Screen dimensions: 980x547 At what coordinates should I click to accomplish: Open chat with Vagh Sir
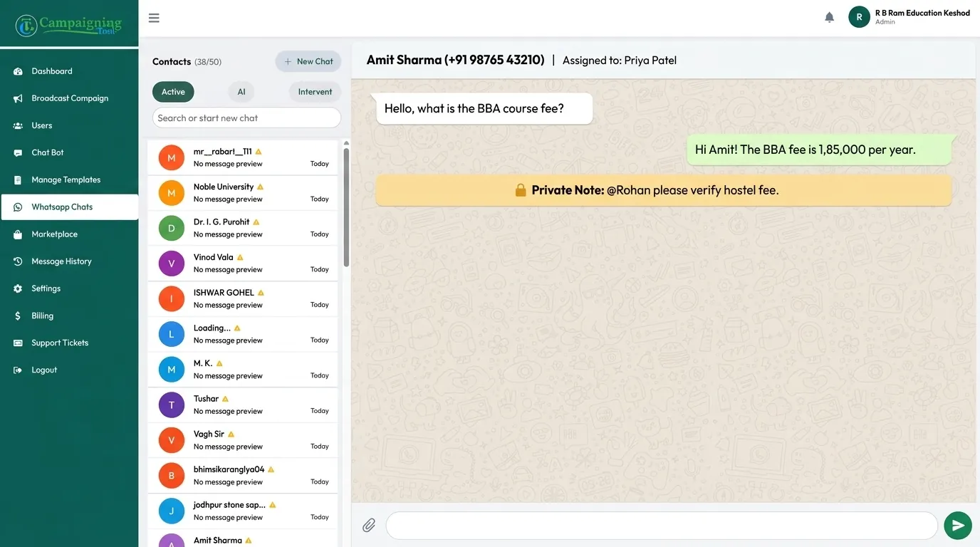pyautogui.click(x=242, y=440)
